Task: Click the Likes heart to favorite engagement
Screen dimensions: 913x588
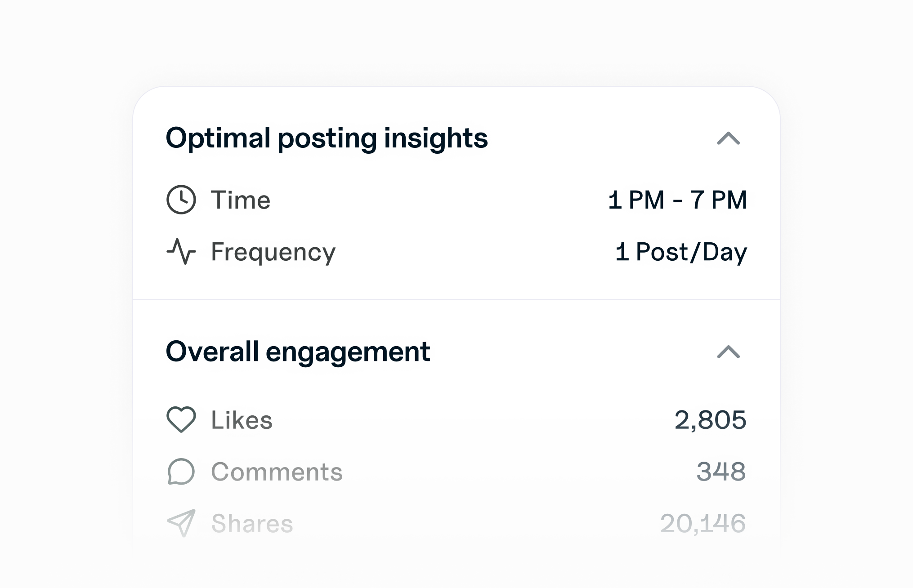Action: (x=181, y=420)
